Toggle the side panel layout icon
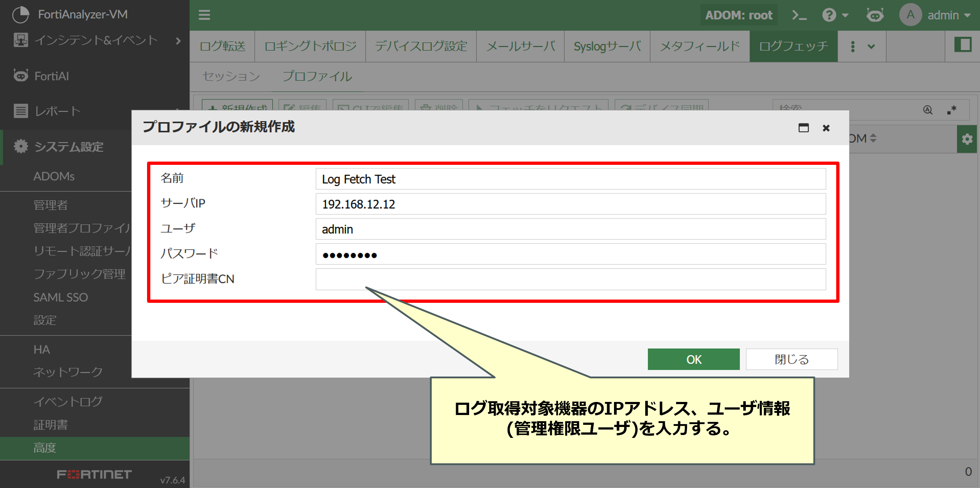 963,45
